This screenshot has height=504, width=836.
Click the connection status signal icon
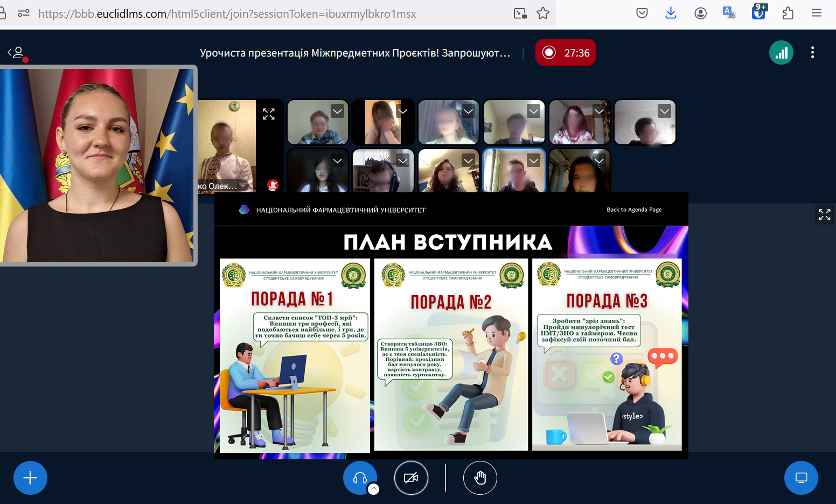click(781, 53)
